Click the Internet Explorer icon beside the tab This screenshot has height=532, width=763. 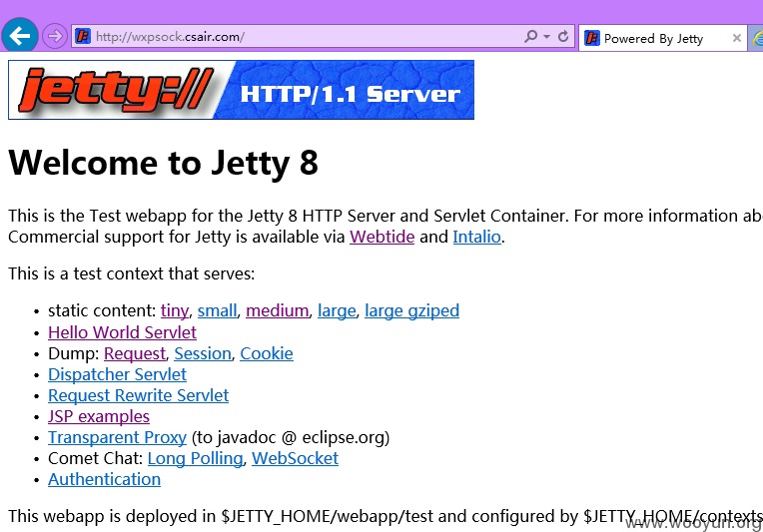click(x=758, y=38)
